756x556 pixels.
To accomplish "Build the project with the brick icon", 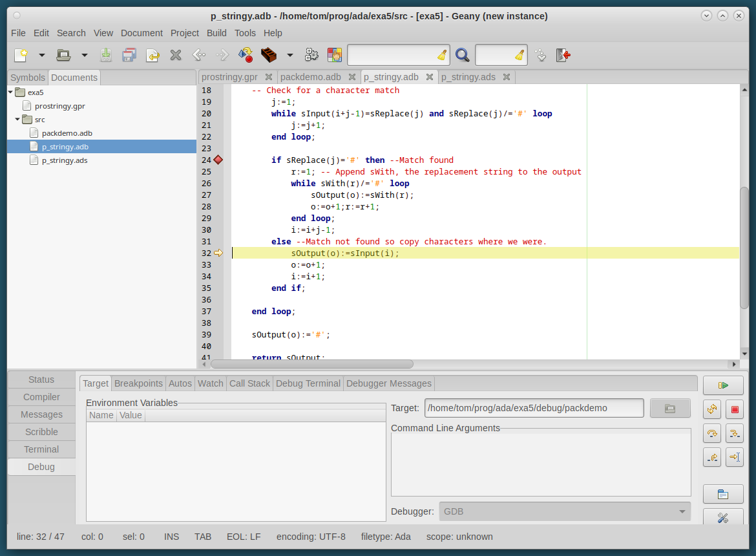I will 268,55.
